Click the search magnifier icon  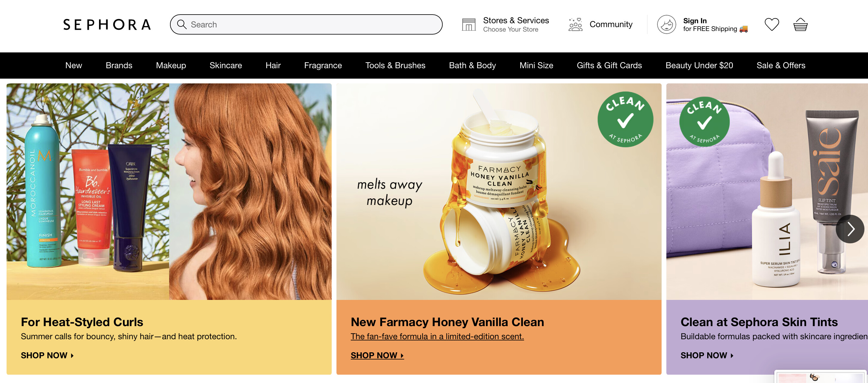pyautogui.click(x=182, y=24)
